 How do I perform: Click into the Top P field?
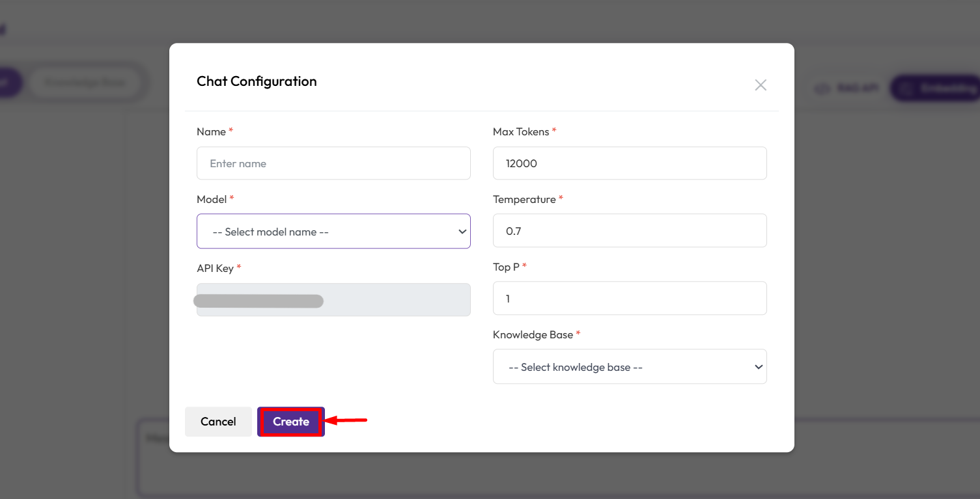coord(630,299)
